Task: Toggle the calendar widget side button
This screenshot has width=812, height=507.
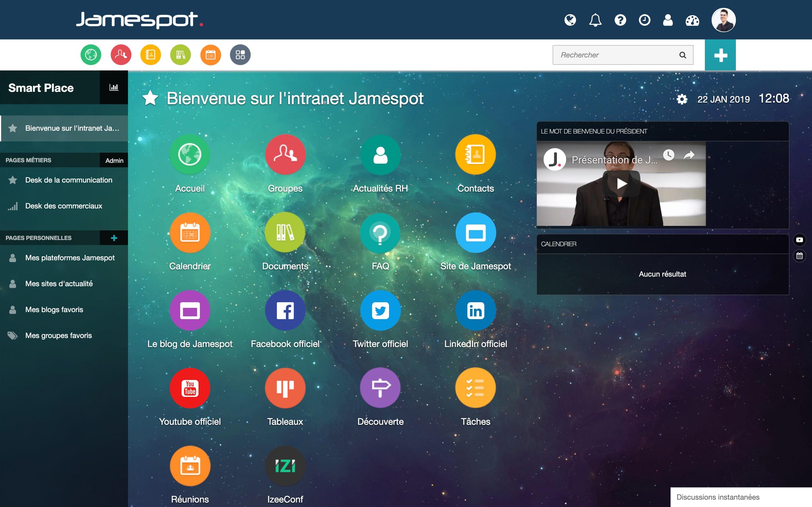Action: point(799,256)
